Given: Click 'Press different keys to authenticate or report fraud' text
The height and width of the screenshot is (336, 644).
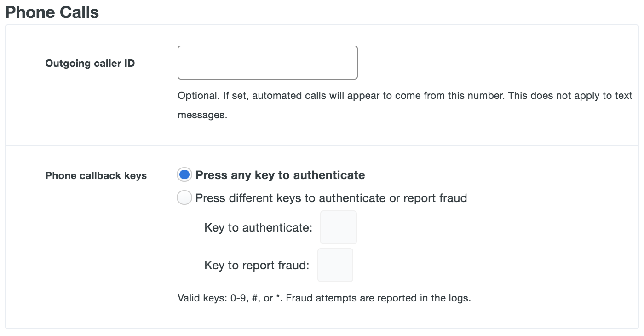Looking at the screenshot, I should (331, 198).
